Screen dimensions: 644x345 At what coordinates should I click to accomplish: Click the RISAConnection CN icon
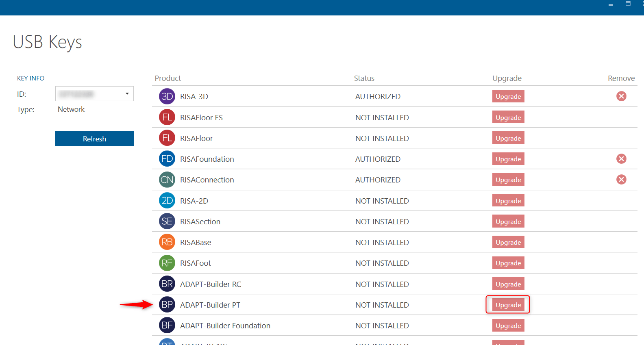tap(167, 180)
